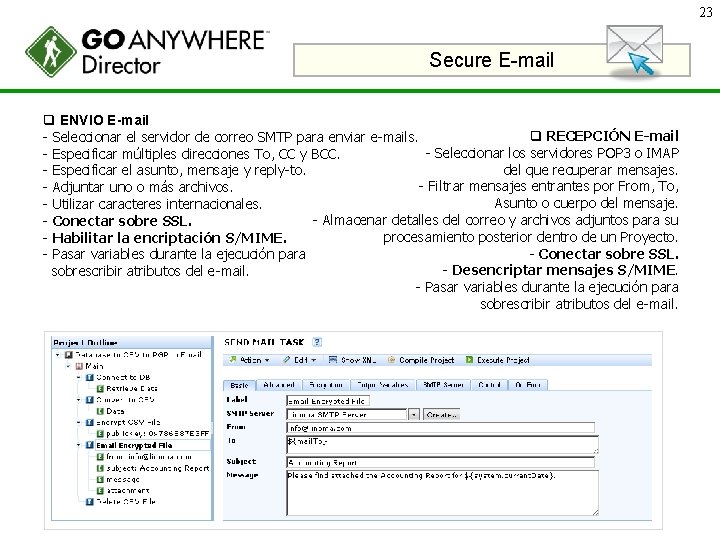
Task: Open the help icon beside Send Mail Task
Action: coord(317,342)
